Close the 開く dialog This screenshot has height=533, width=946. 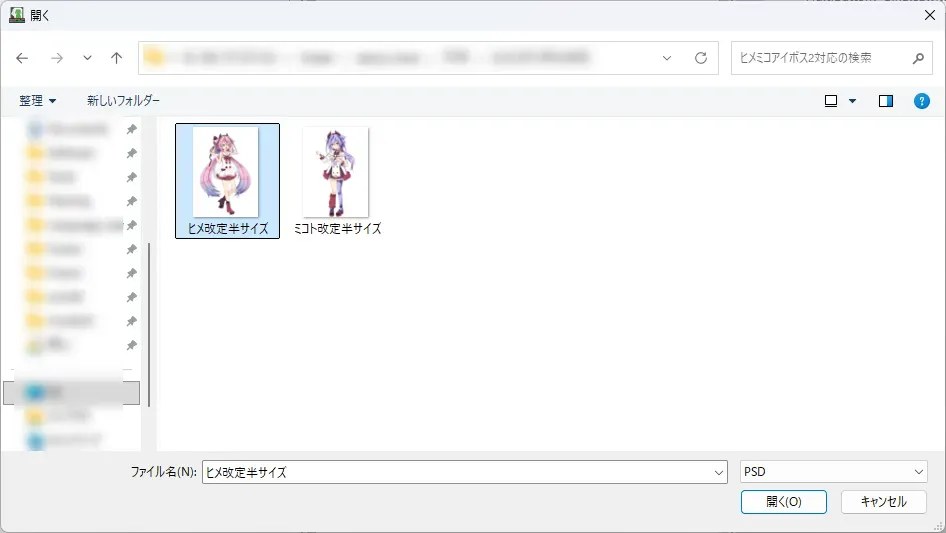[930, 15]
